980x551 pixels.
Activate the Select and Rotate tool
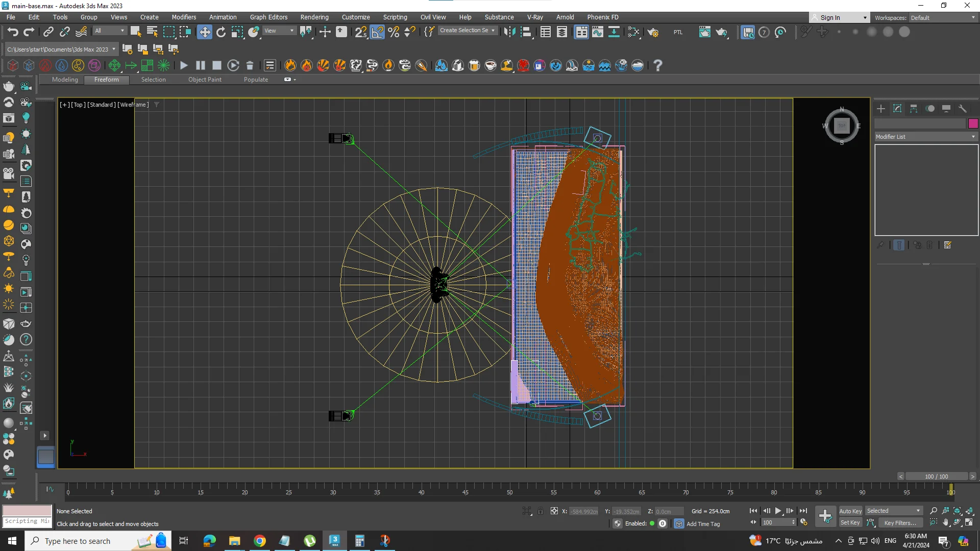tap(221, 32)
